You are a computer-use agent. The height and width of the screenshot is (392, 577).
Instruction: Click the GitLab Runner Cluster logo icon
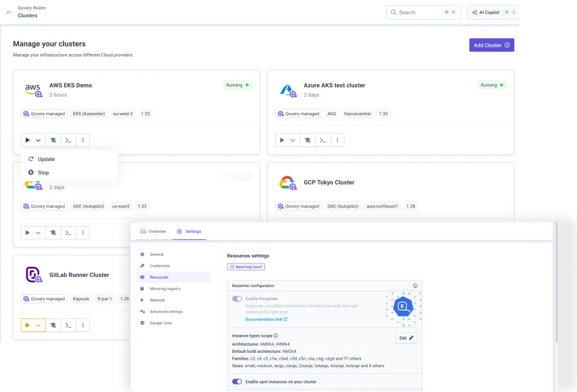tap(33, 275)
